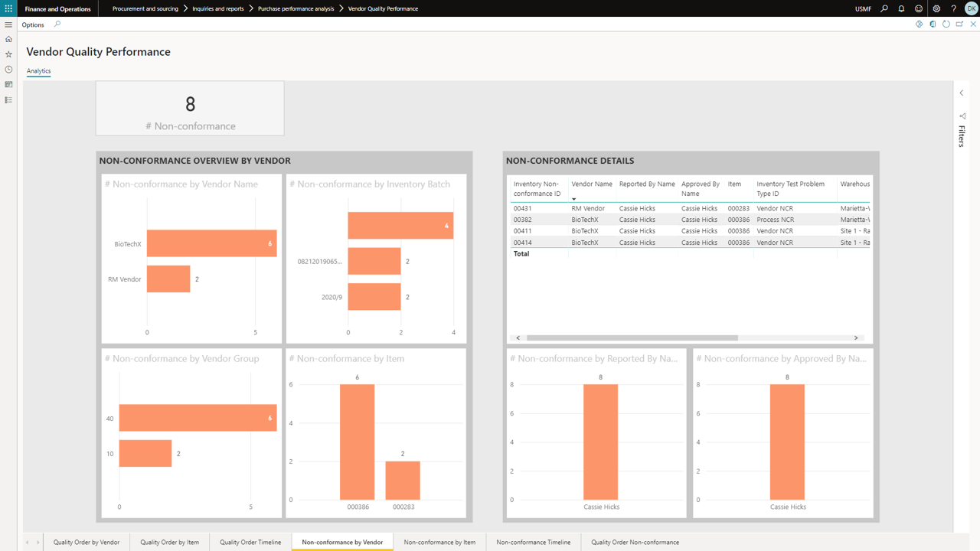Open the Options menu

(32, 24)
